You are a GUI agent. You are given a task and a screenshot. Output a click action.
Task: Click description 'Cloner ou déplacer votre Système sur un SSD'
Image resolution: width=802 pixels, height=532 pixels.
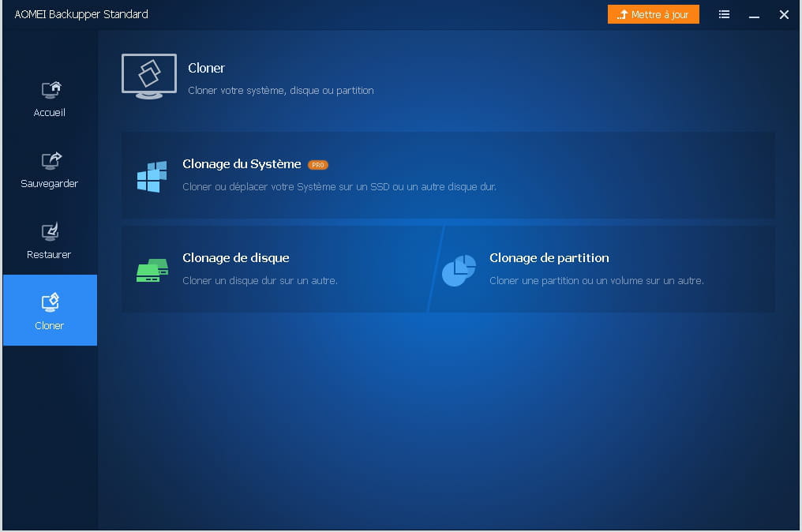[286, 187]
